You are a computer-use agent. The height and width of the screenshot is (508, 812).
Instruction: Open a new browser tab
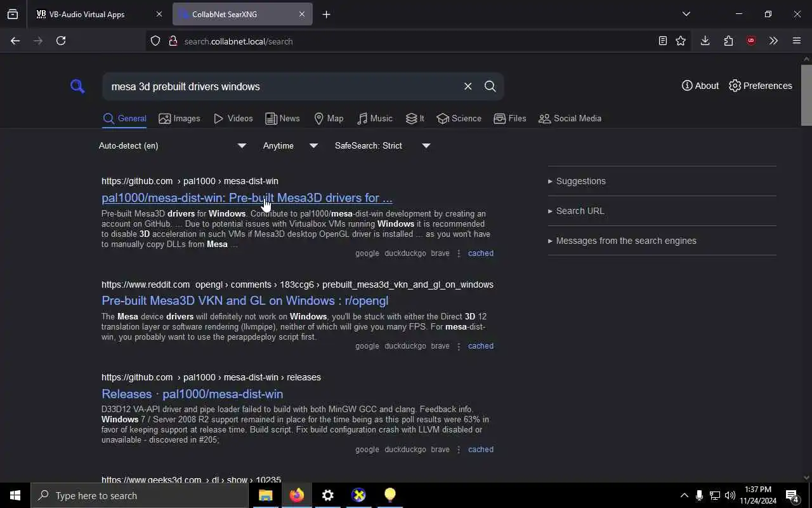click(326, 14)
